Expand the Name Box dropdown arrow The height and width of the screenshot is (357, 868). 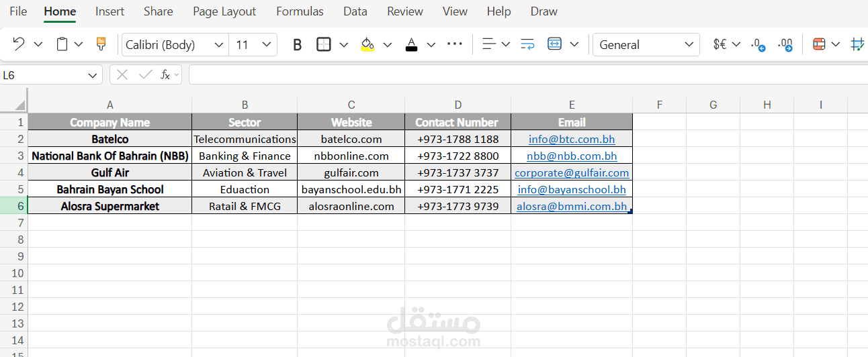93,75
